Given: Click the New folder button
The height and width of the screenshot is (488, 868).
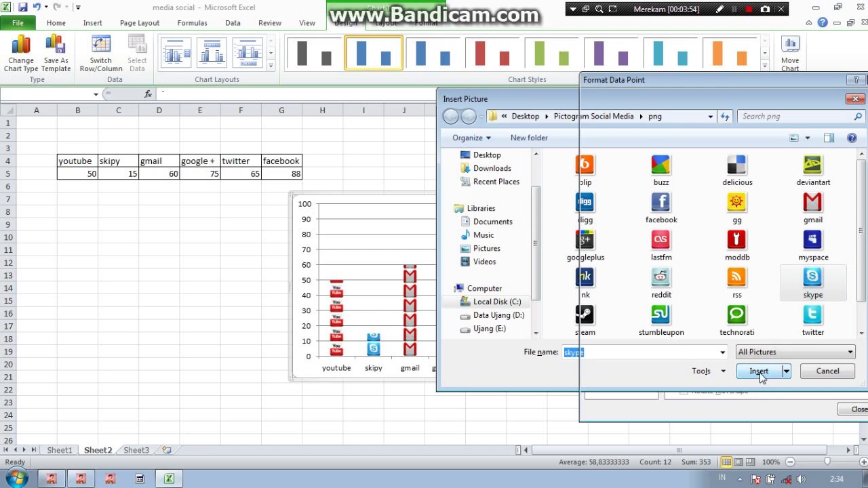Looking at the screenshot, I should pyautogui.click(x=529, y=138).
